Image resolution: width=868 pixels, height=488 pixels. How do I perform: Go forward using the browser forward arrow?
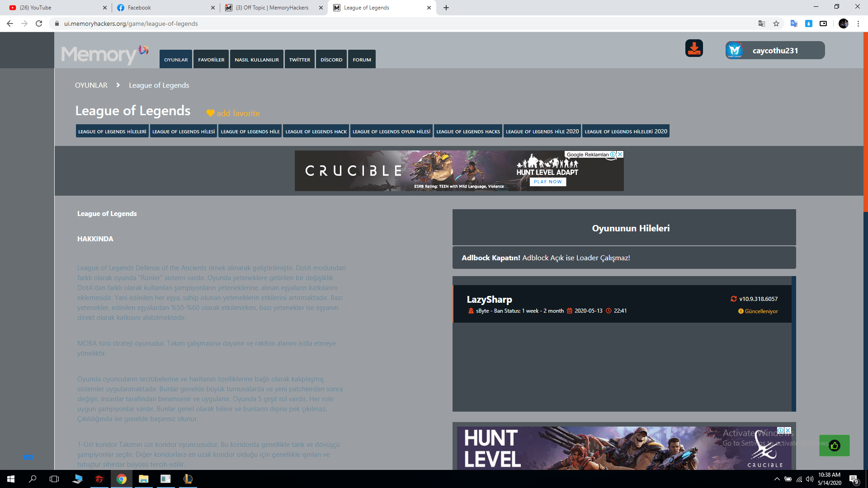point(24,23)
